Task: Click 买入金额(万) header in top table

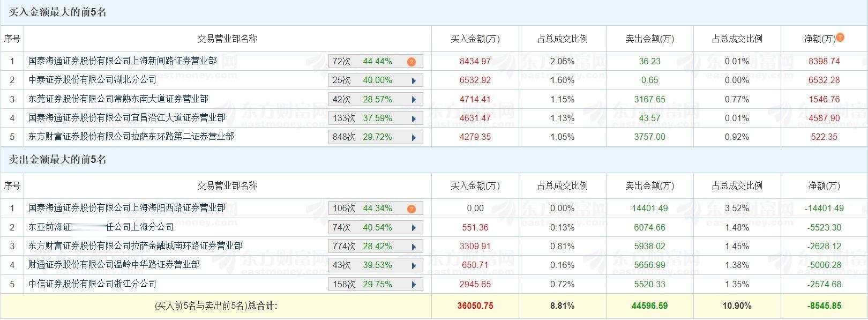Action: point(475,39)
